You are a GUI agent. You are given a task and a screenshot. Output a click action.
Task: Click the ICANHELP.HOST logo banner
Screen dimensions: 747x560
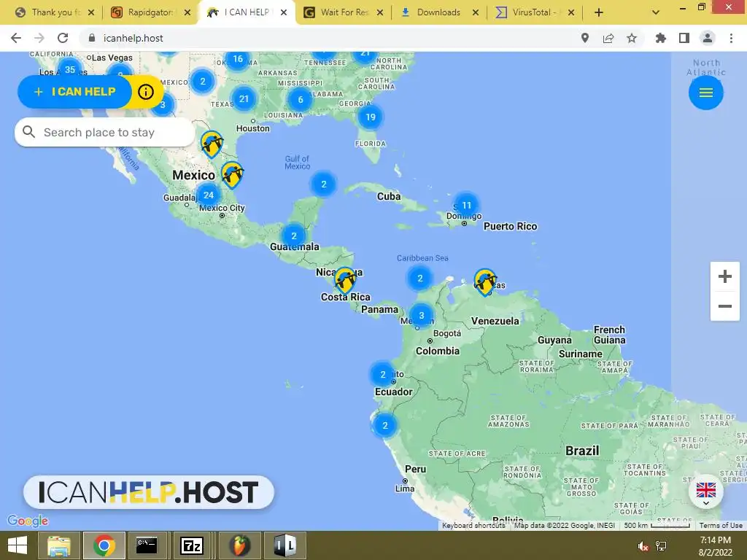click(149, 492)
